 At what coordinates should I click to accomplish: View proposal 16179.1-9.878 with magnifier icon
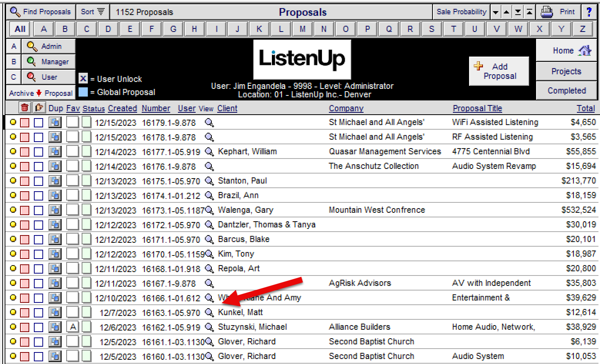209,122
